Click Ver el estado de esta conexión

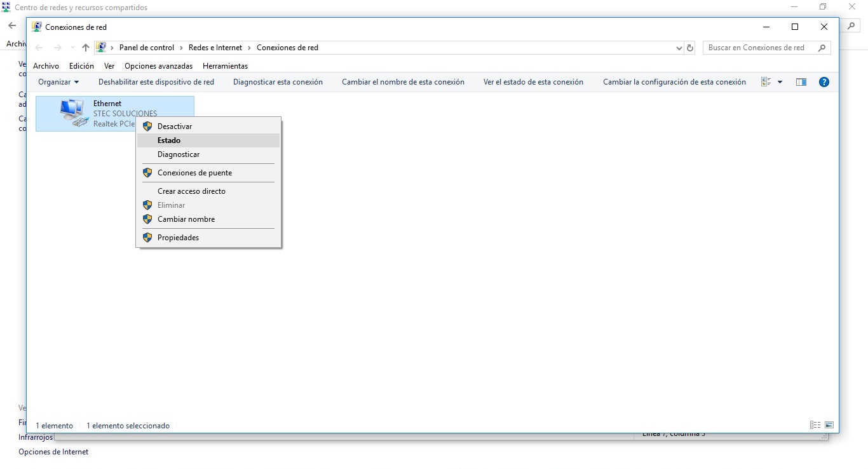(x=533, y=82)
